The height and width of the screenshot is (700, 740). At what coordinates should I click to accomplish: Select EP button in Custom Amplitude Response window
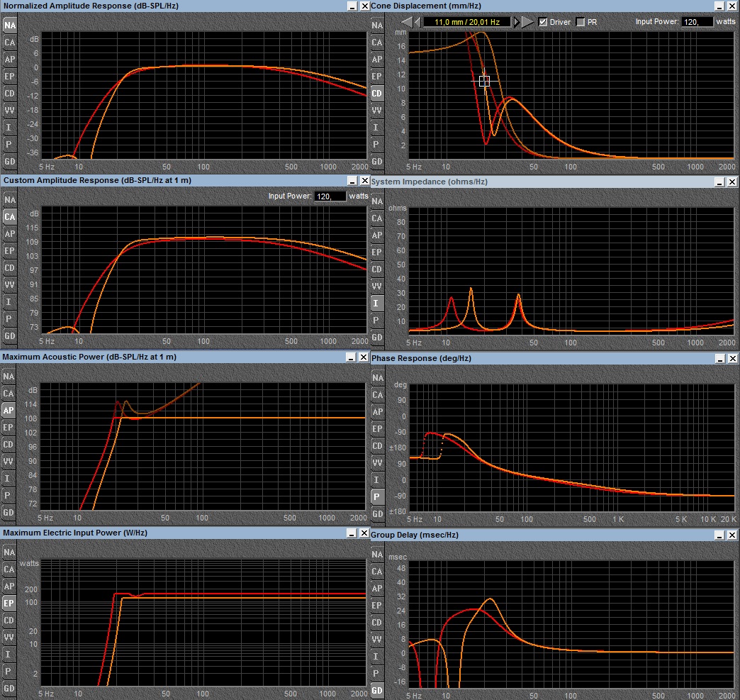pyautogui.click(x=9, y=251)
